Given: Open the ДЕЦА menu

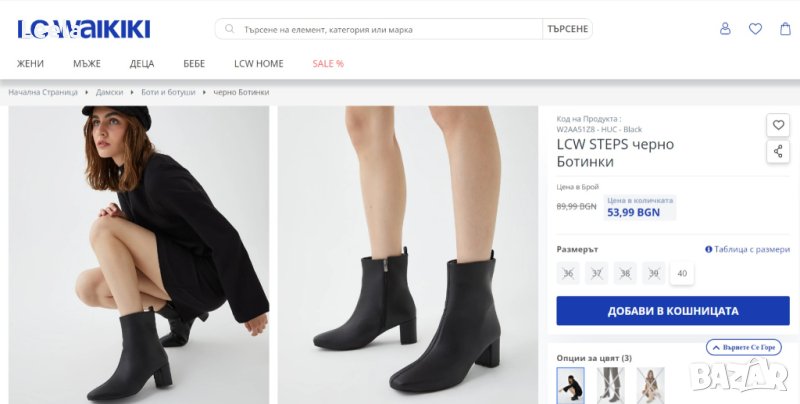Looking at the screenshot, I should pos(142,64).
